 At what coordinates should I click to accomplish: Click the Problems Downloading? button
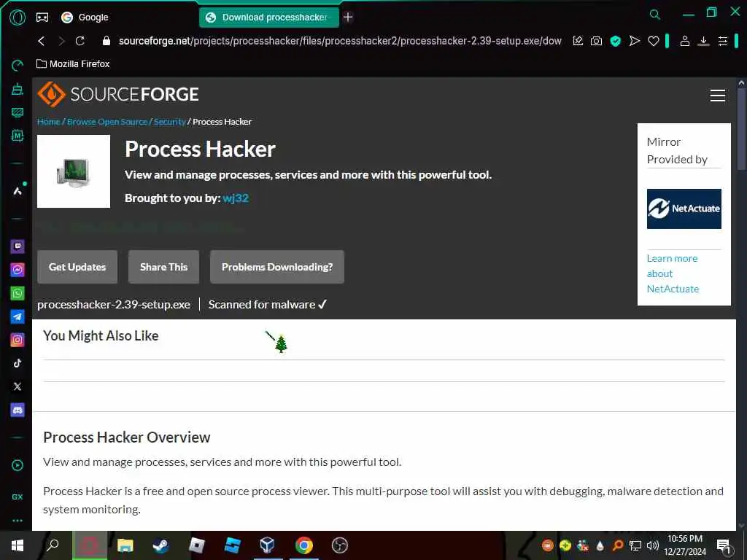[x=277, y=267]
